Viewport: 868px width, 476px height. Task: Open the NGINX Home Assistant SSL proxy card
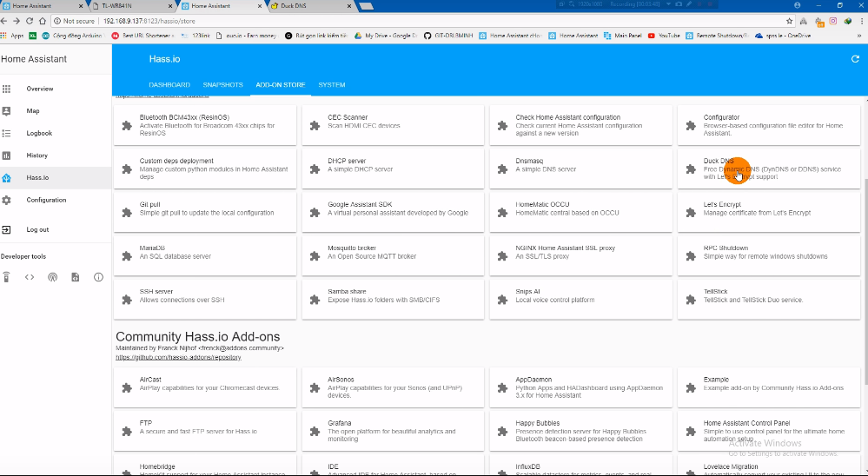580,255
